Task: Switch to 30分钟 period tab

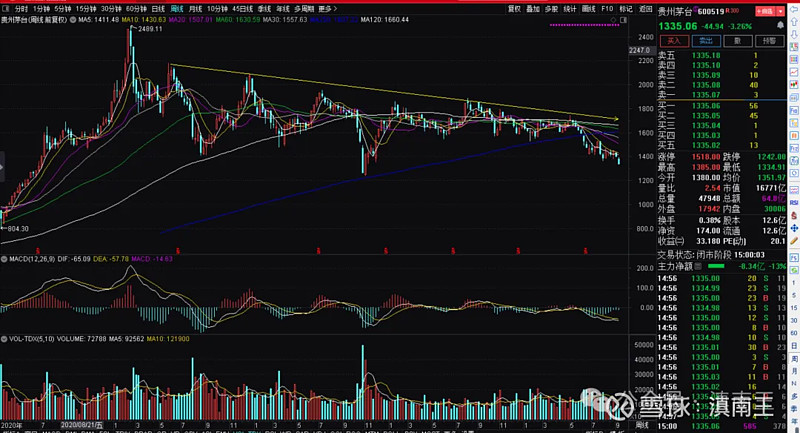Action: (x=111, y=9)
